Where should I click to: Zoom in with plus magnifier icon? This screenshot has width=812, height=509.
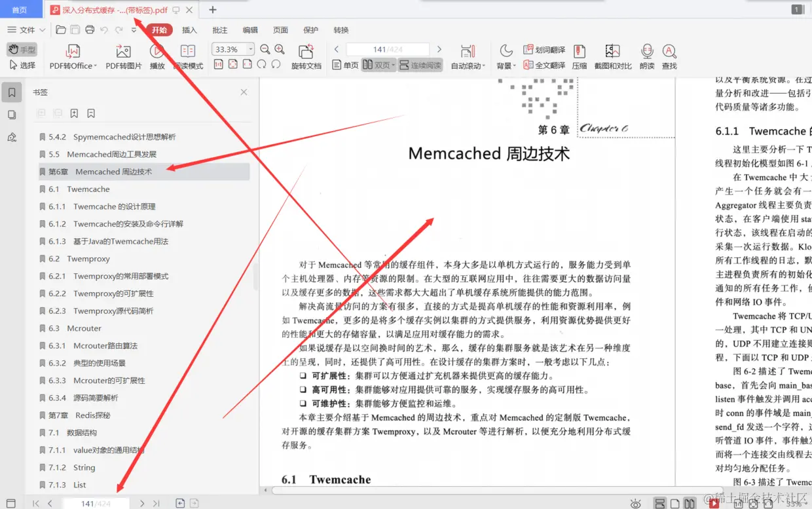[x=280, y=49]
